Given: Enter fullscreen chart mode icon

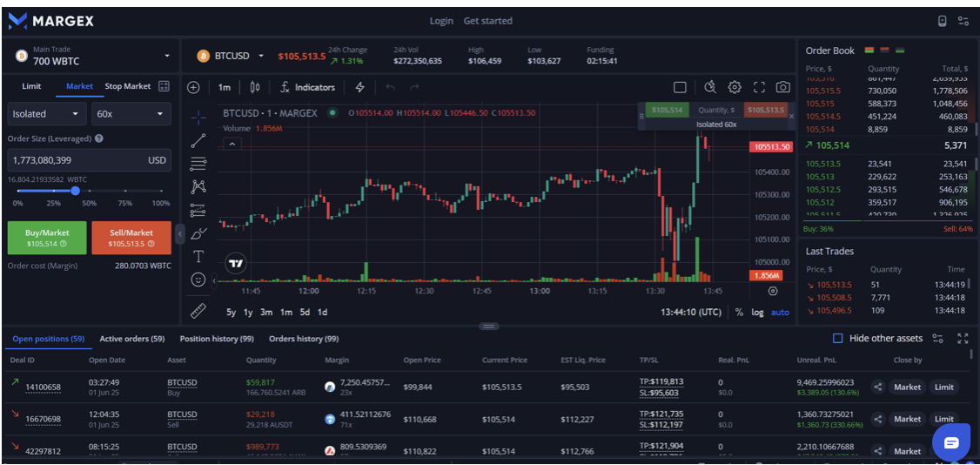Looking at the screenshot, I should (x=760, y=87).
